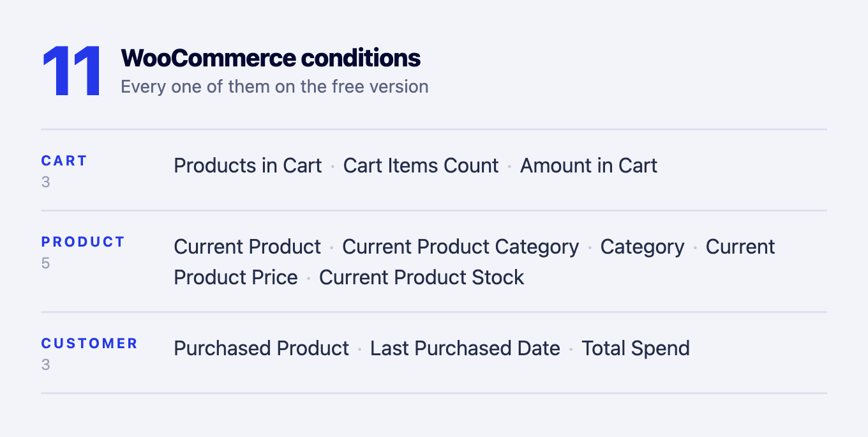Screen dimensions: 868x437
Task: Select Amount in Cart condition
Action: pos(588,165)
